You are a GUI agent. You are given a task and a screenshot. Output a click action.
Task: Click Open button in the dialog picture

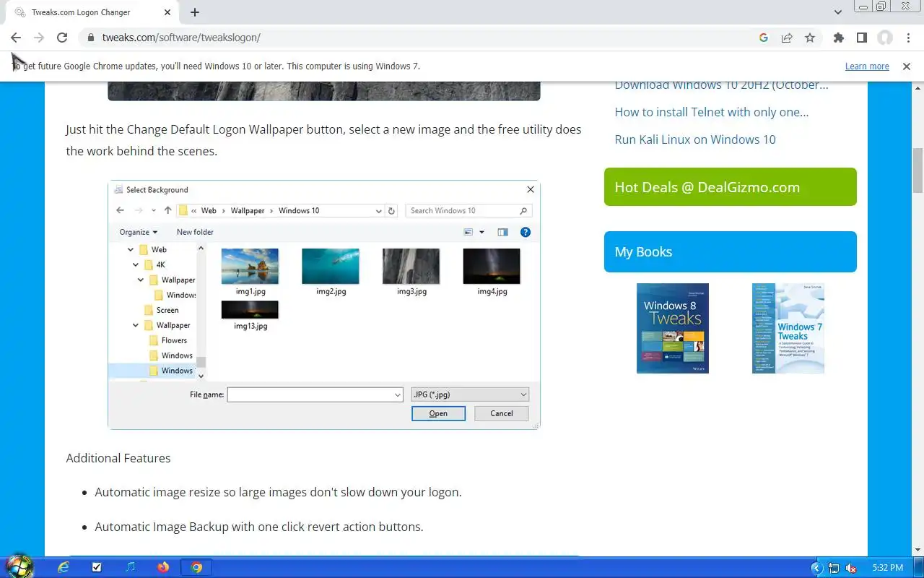(x=438, y=414)
